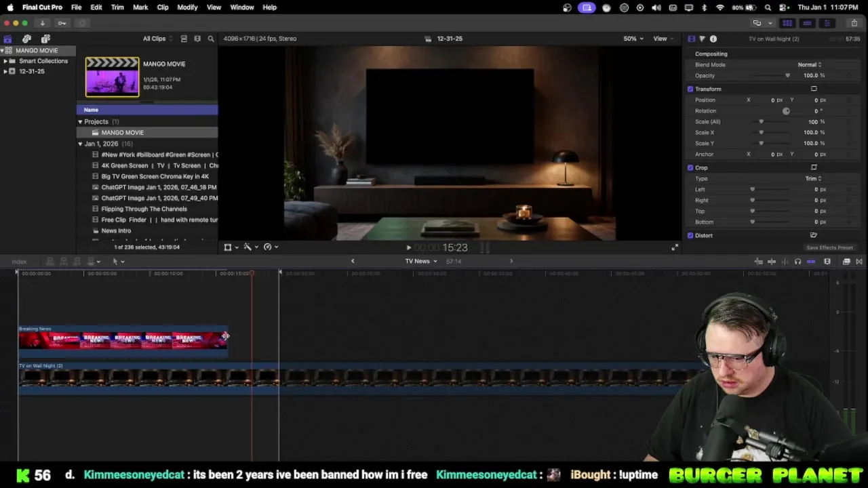Show the Photos and Audio sidebar

[26, 39]
